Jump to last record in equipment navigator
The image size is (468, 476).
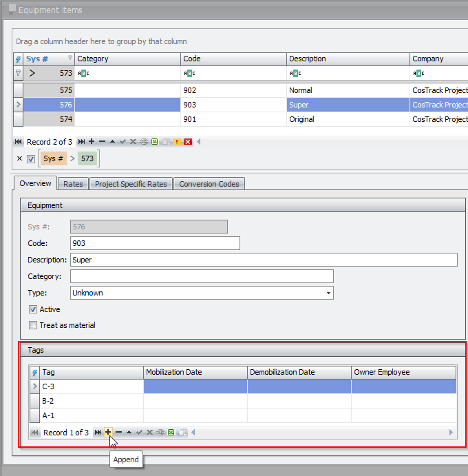point(81,142)
